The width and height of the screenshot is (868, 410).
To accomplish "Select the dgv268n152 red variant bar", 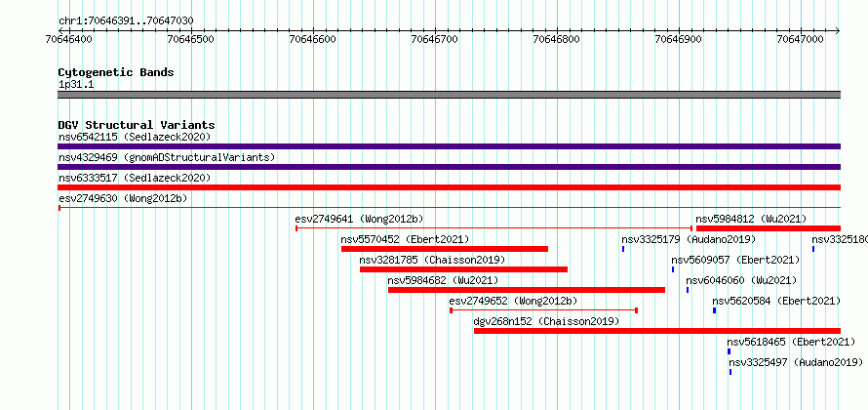I will [657, 331].
